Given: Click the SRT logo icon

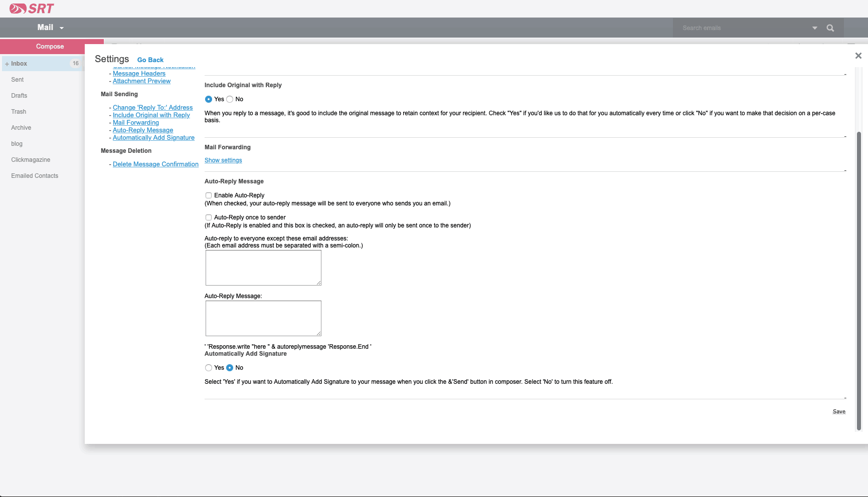Looking at the screenshot, I should point(19,8).
